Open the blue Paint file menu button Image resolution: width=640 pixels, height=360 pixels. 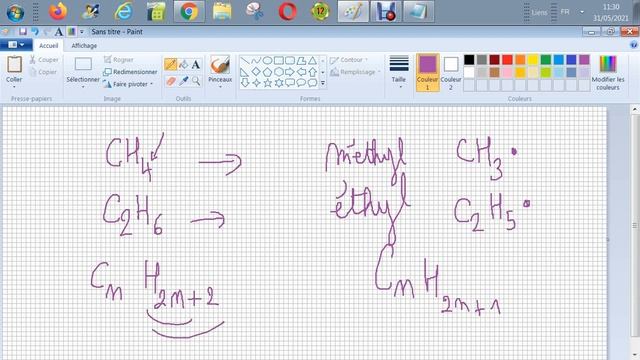coord(16,44)
